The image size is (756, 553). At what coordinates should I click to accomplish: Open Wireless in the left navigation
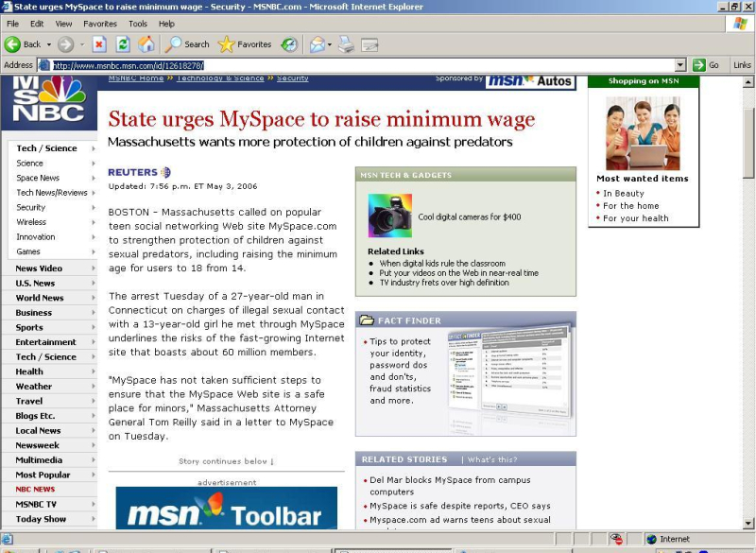click(31, 222)
